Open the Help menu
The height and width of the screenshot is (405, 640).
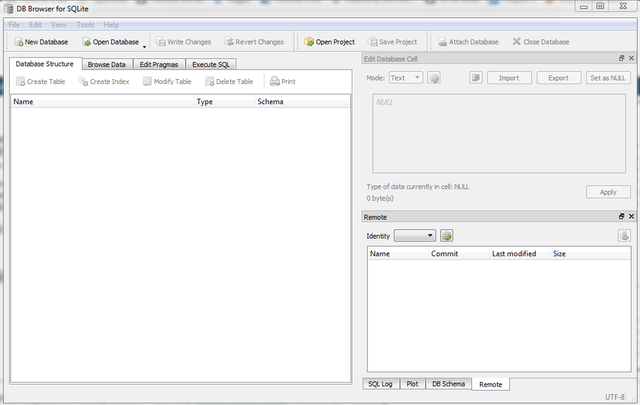(111, 24)
